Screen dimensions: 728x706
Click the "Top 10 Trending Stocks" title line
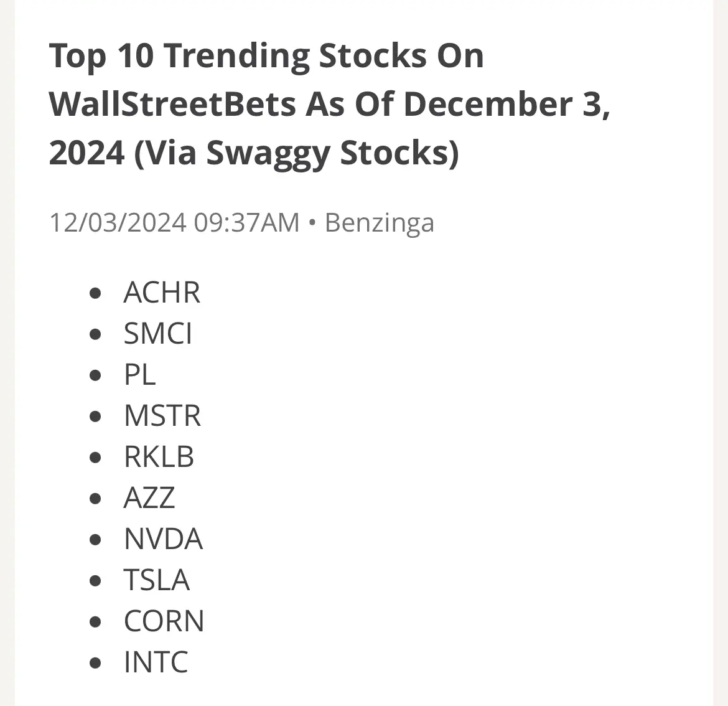point(266,56)
